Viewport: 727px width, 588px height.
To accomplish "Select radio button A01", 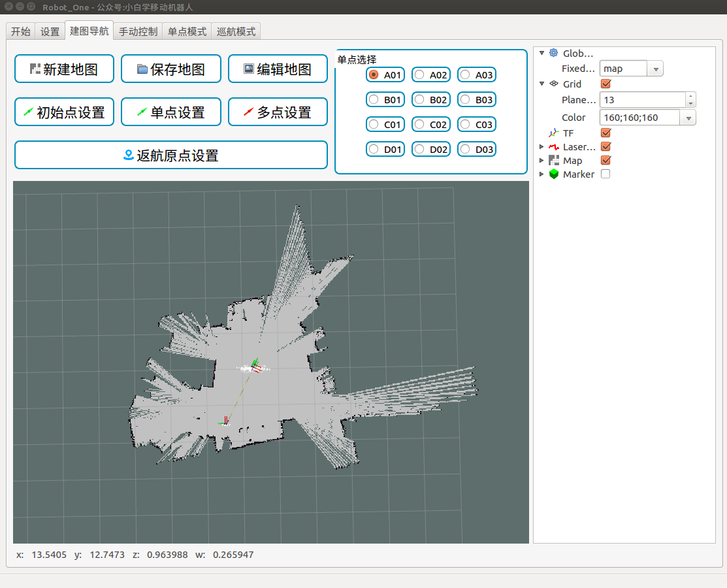I will pos(373,74).
